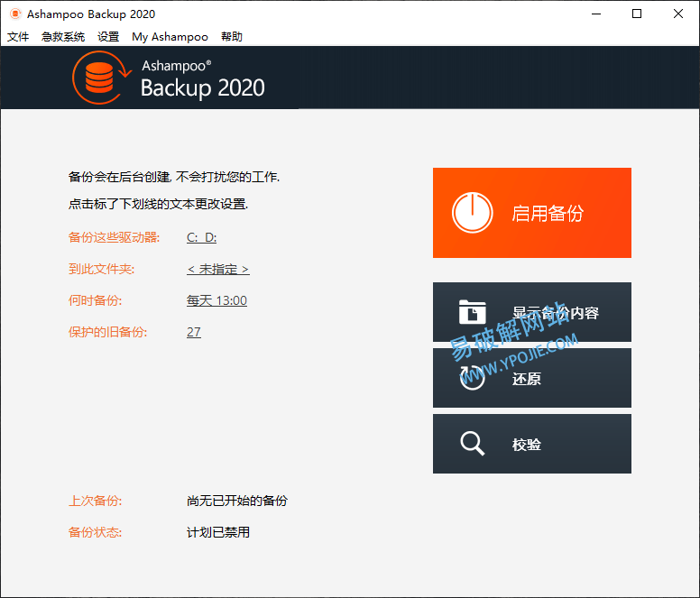Click the circular restore arrow icon
700x598 pixels.
473,378
